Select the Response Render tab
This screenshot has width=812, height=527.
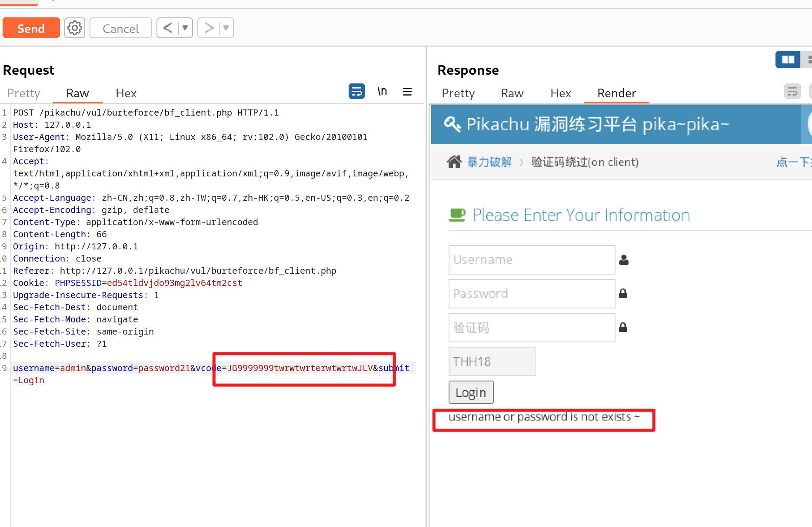616,93
